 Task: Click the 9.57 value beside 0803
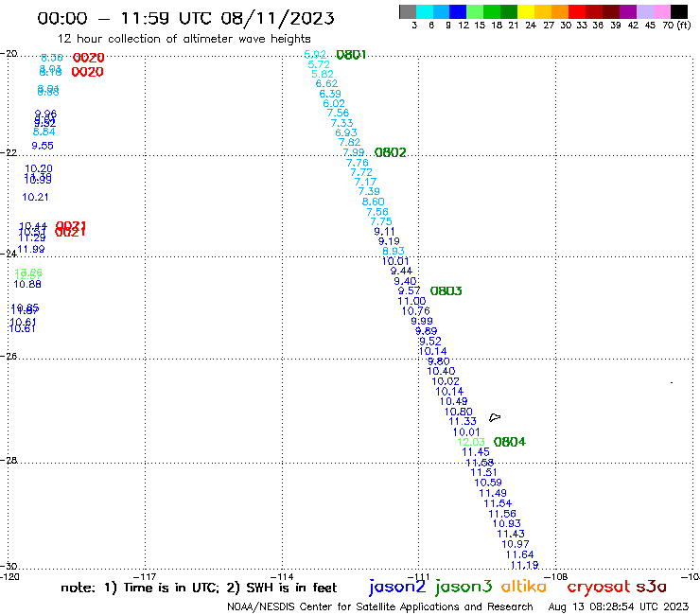(410, 291)
